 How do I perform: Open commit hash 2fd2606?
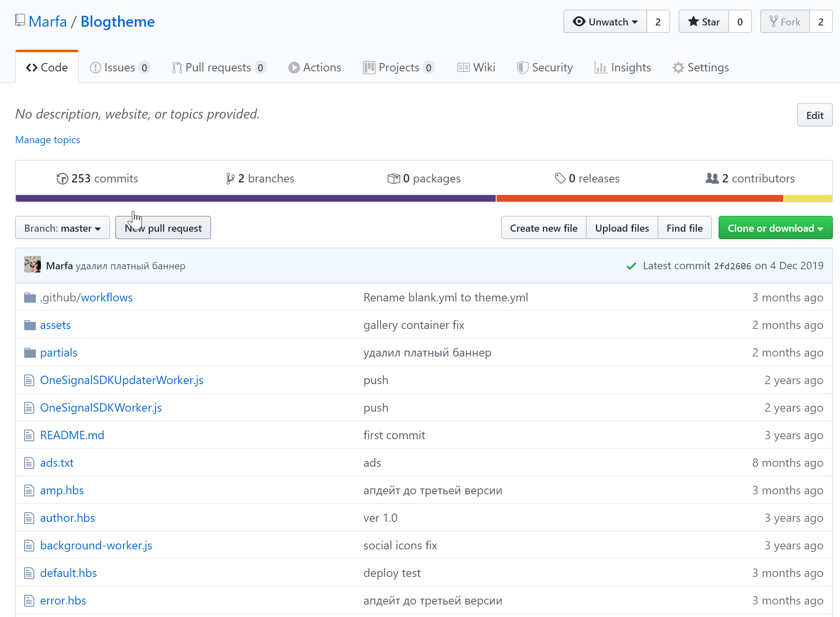pos(732,266)
